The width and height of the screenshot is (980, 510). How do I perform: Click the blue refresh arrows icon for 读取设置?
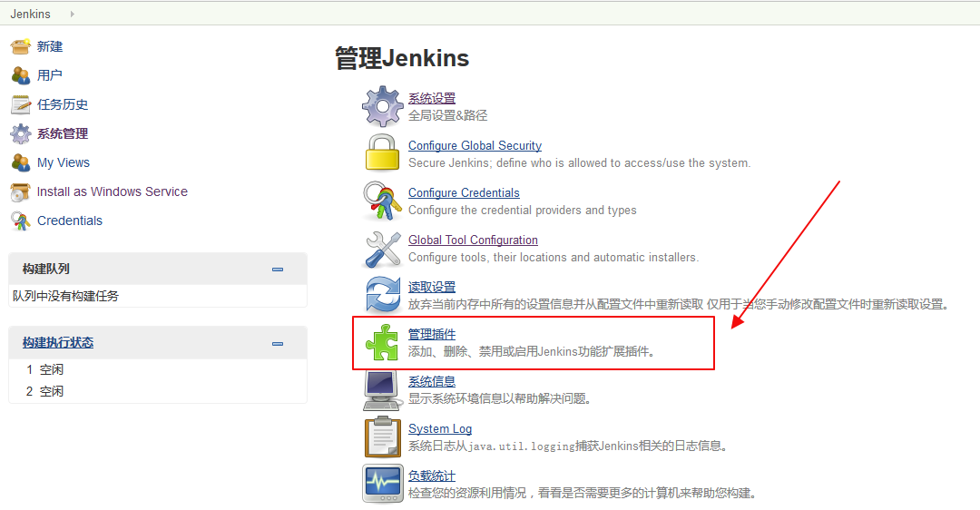tap(383, 294)
